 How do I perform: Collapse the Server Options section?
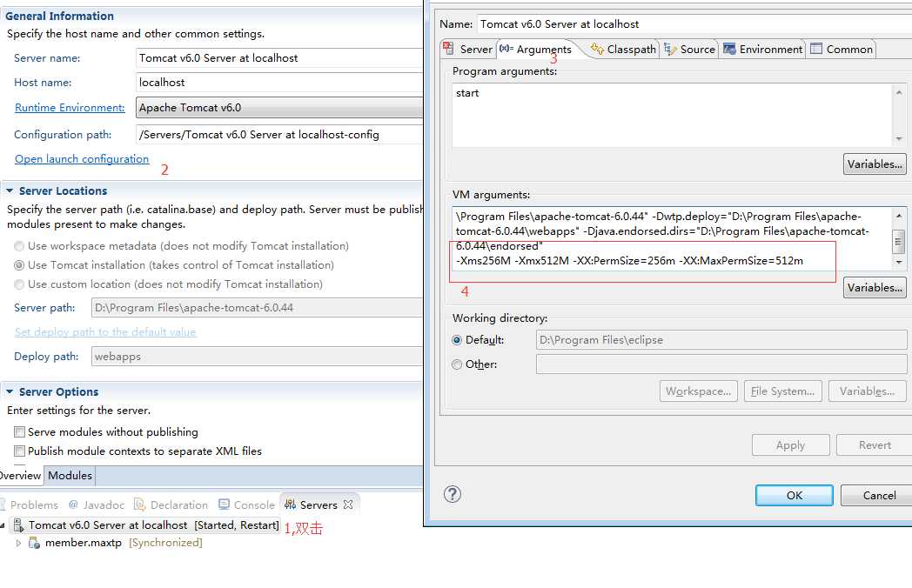(10, 392)
